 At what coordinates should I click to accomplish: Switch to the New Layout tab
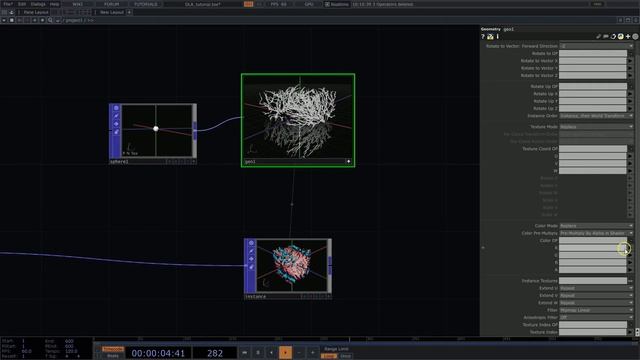[x=112, y=12]
